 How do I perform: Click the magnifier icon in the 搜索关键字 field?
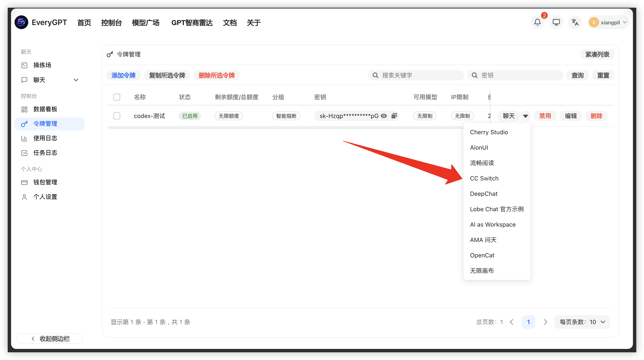(x=375, y=75)
